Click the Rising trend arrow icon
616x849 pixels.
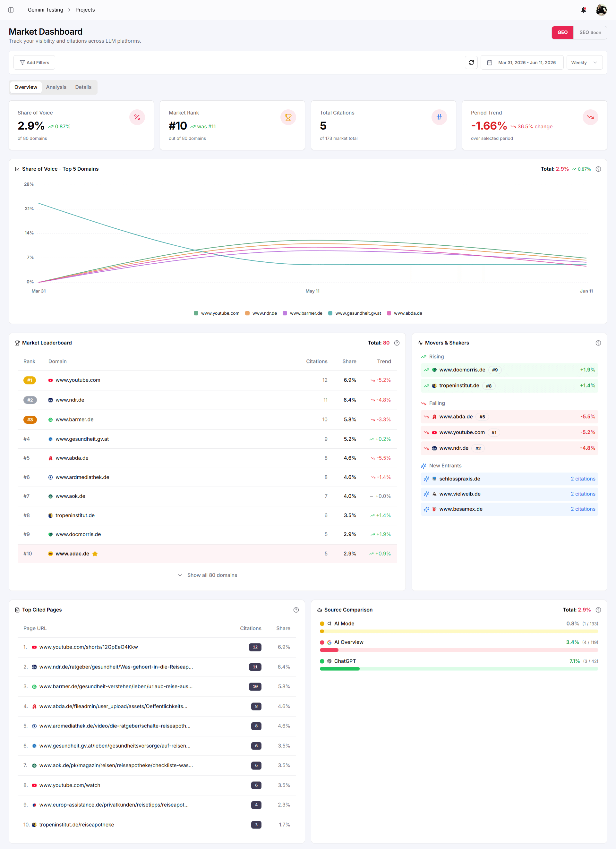click(423, 357)
